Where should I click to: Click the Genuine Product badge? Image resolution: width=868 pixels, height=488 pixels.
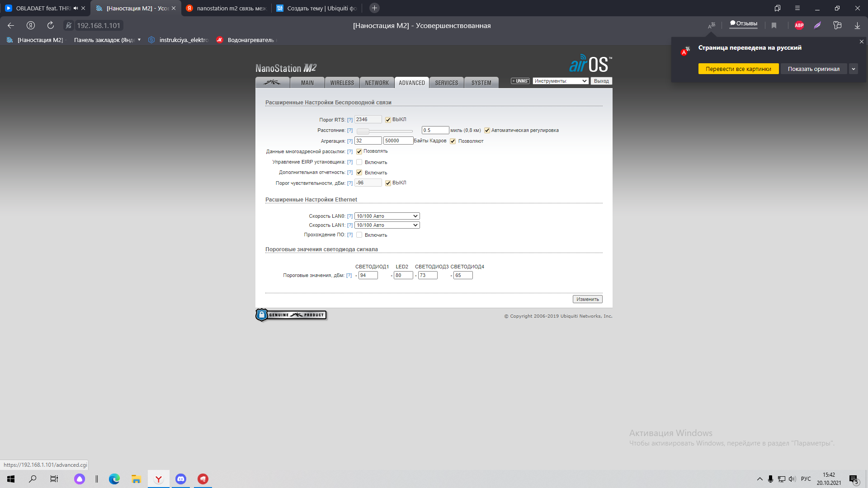tap(291, 314)
